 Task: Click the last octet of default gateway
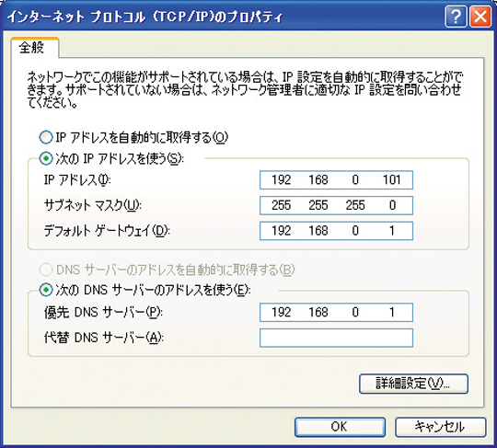[392, 231]
